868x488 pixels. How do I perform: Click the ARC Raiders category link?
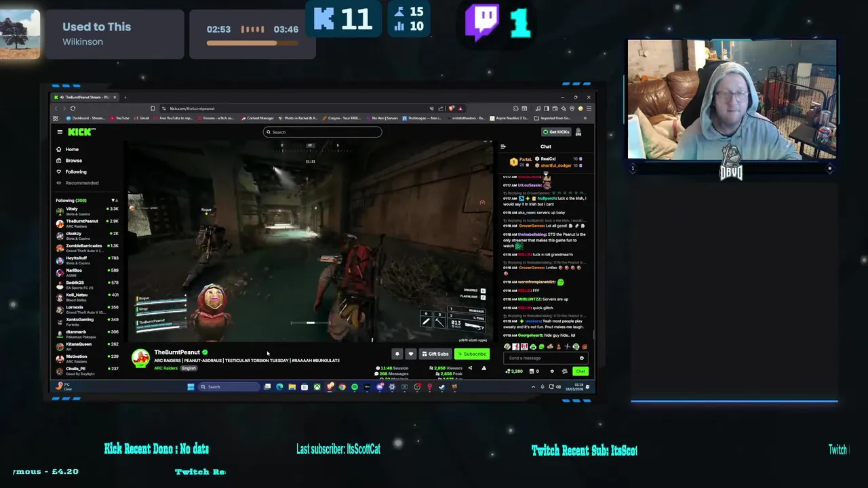165,368
